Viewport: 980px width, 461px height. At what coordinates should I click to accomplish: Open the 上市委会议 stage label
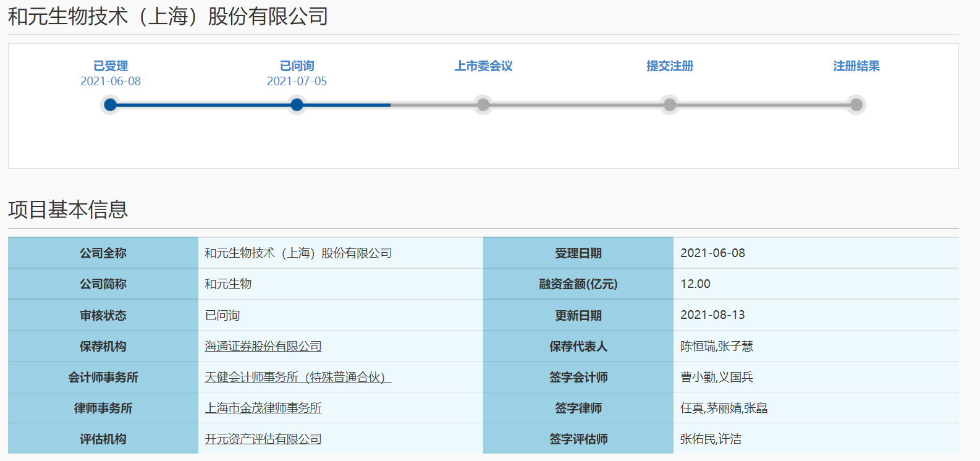tap(483, 66)
